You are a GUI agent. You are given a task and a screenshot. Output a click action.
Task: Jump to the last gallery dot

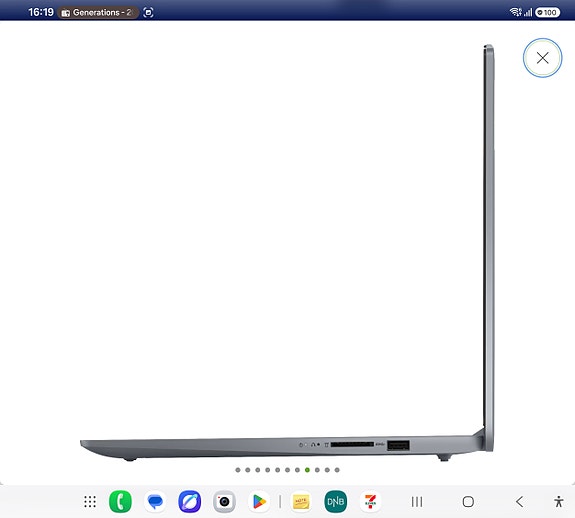tap(337, 470)
